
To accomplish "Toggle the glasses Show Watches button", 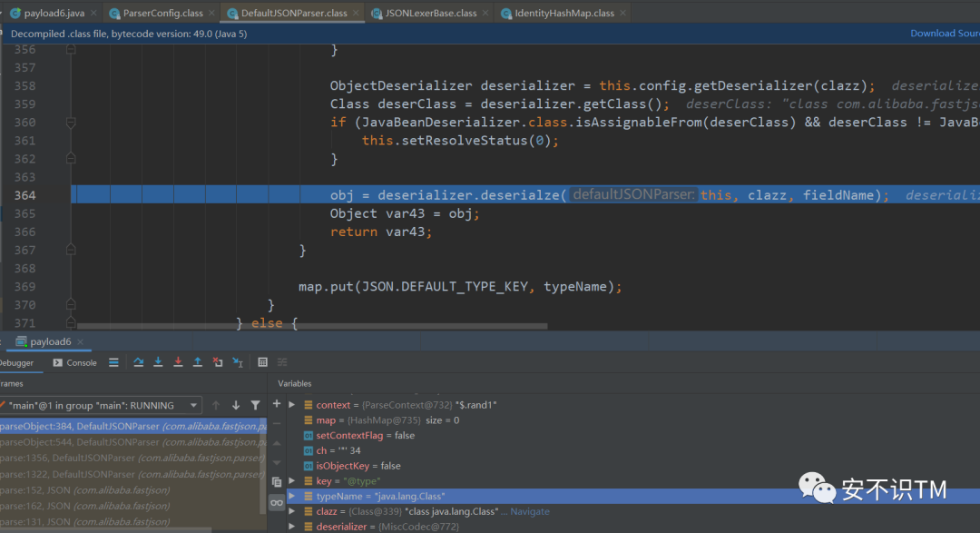I will pyautogui.click(x=277, y=502).
